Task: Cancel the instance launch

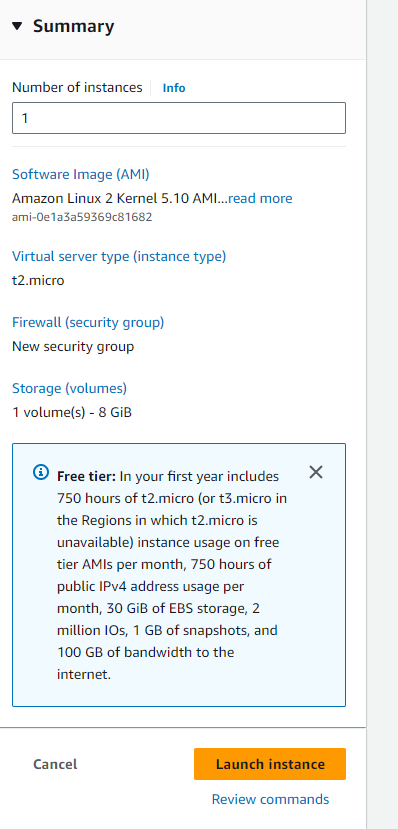Action: pos(55,764)
